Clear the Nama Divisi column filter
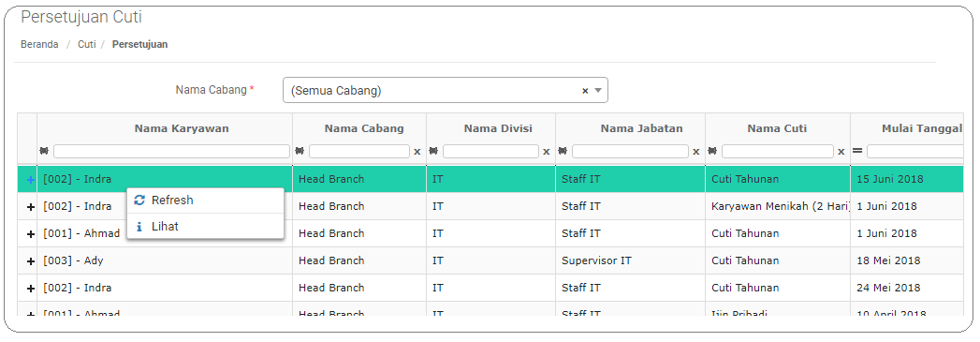The image size is (980, 342). click(547, 152)
